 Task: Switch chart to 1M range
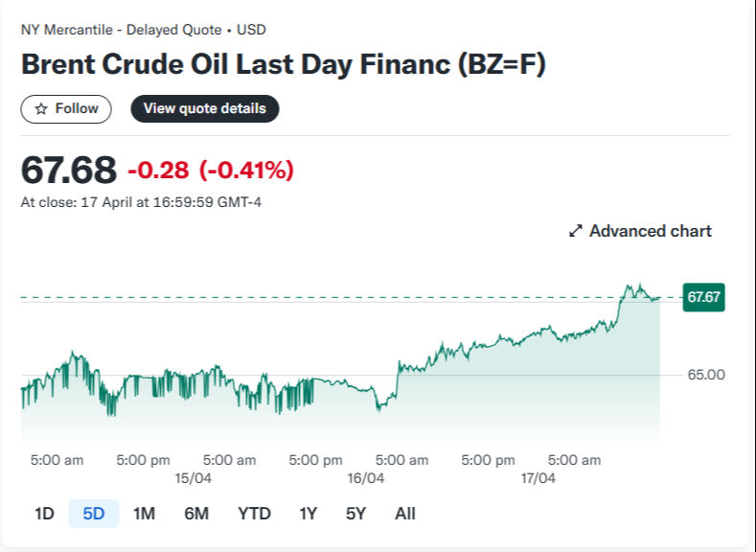144,514
